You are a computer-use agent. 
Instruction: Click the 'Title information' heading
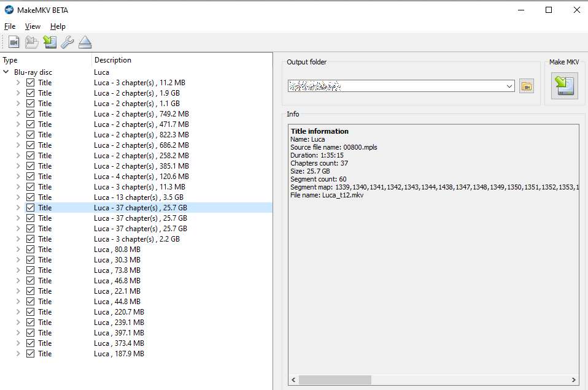[320, 131]
